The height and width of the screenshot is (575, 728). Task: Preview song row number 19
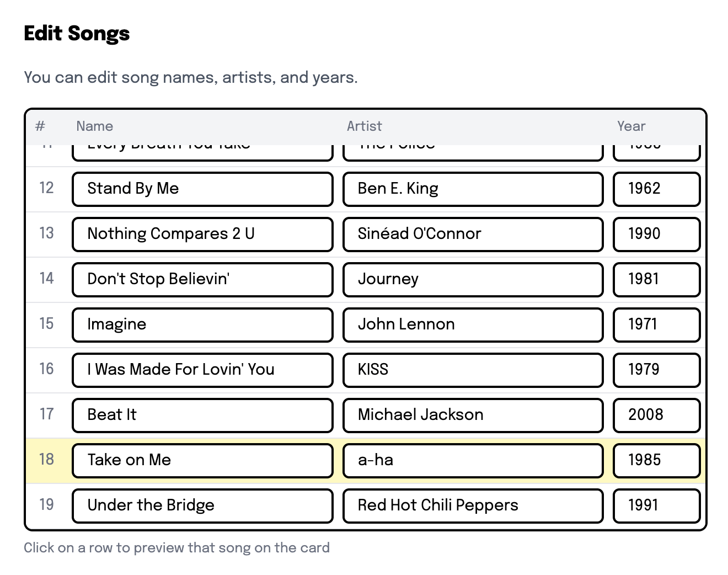pos(47,505)
